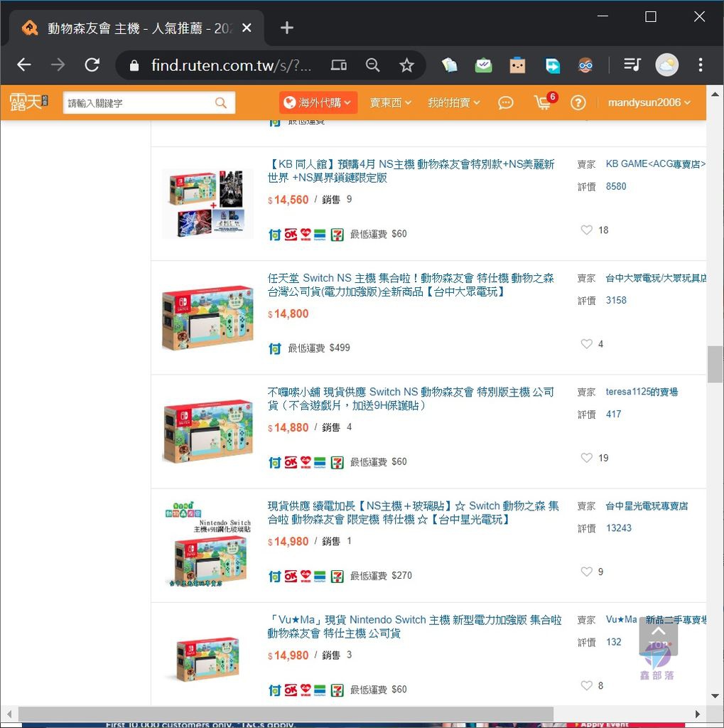Open the shopping cart with 6 items

544,102
